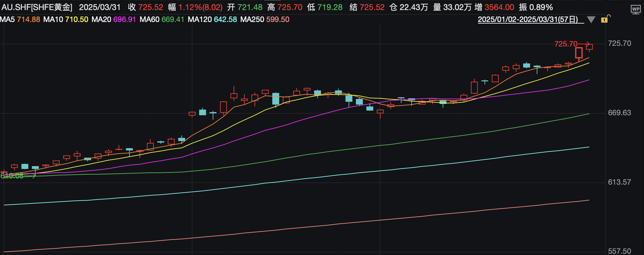Click the MA20 696.91 indicator label
644x255 pixels.
pos(114,19)
